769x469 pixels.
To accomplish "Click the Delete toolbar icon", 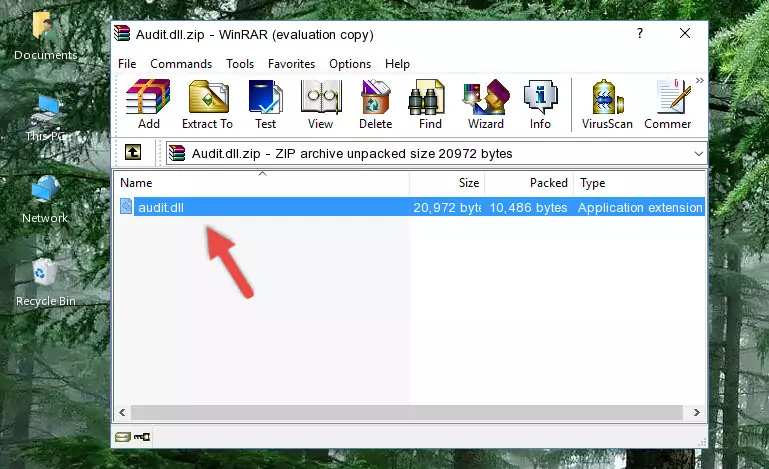I will pyautogui.click(x=376, y=104).
